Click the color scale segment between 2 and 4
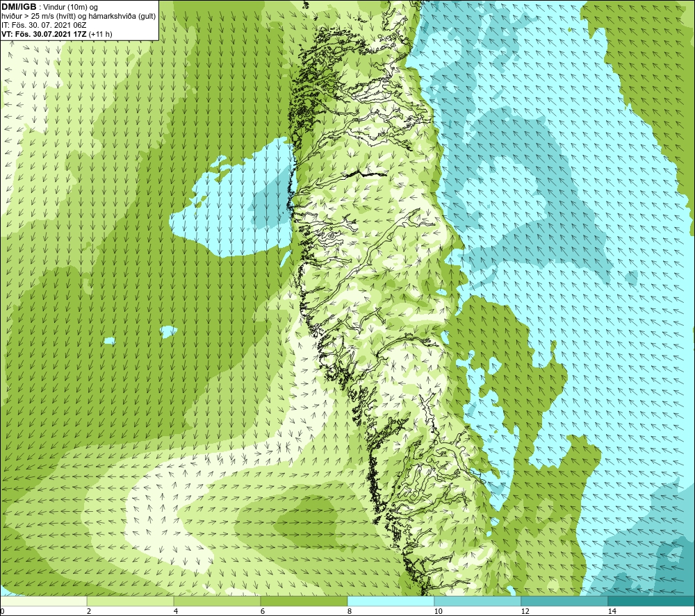The image size is (695, 616). (x=131, y=601)
